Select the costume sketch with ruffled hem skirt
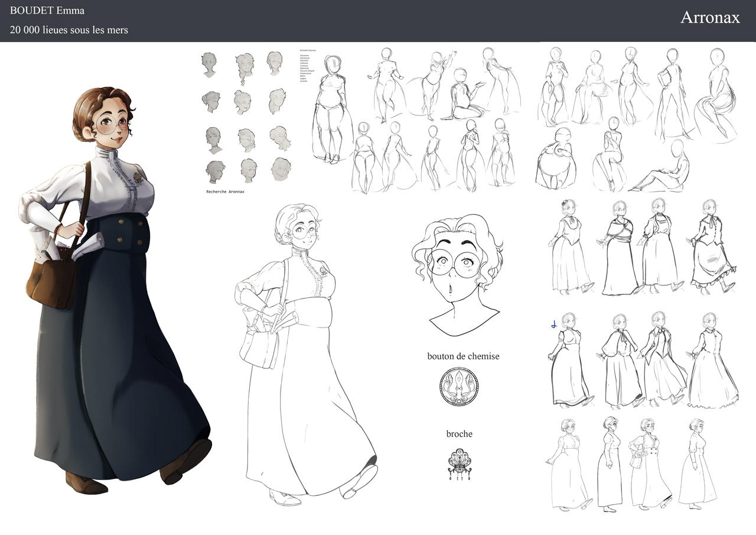The height and width of the screenshot is (535, 756). pyautogui.click(x=713, y=247)
